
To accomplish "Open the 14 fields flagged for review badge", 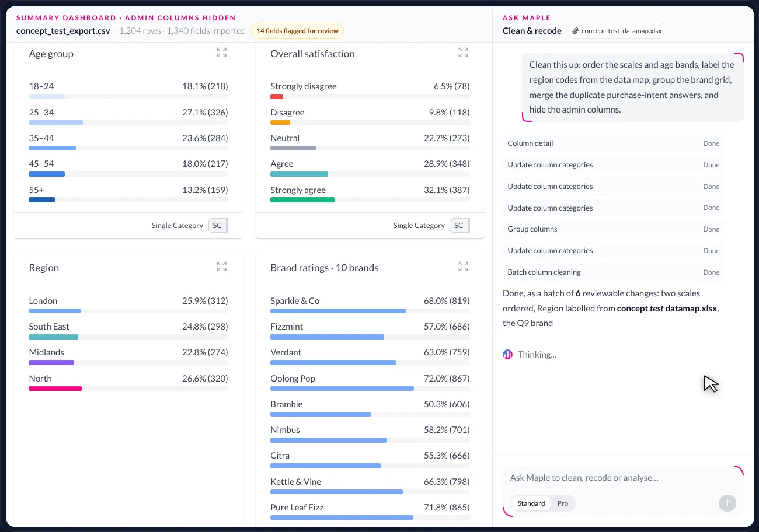I will [x=298, y=31].
